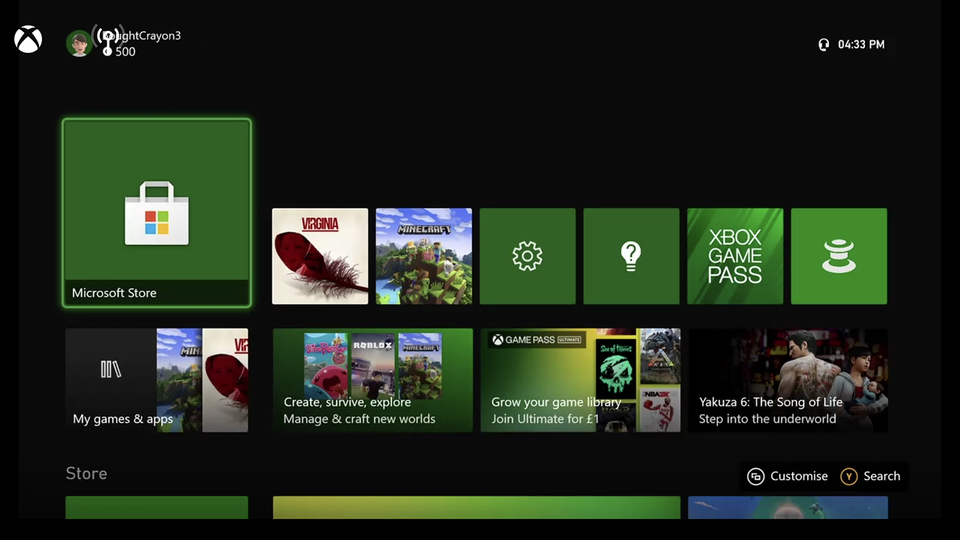
Task: Open Grow your game library promo
Action: pos(580,380)
